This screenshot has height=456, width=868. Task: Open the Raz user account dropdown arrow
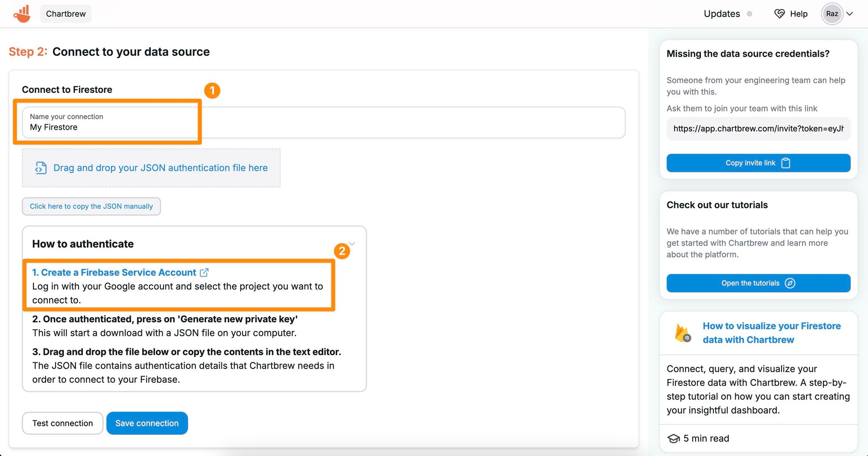pyautogui.click(x=850, y=14)
